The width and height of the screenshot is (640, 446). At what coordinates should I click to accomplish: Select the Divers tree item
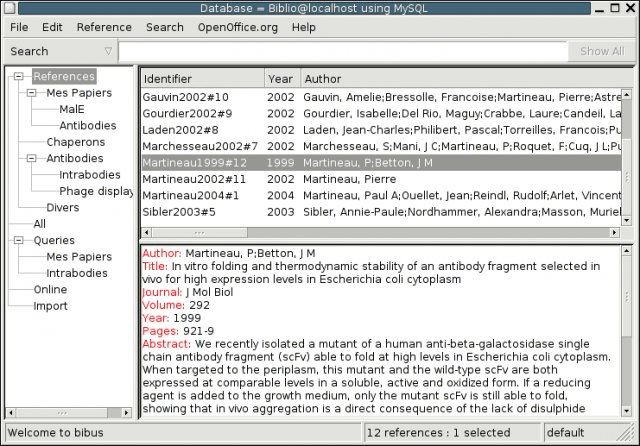pyautogui.click(x=63, y=207)
